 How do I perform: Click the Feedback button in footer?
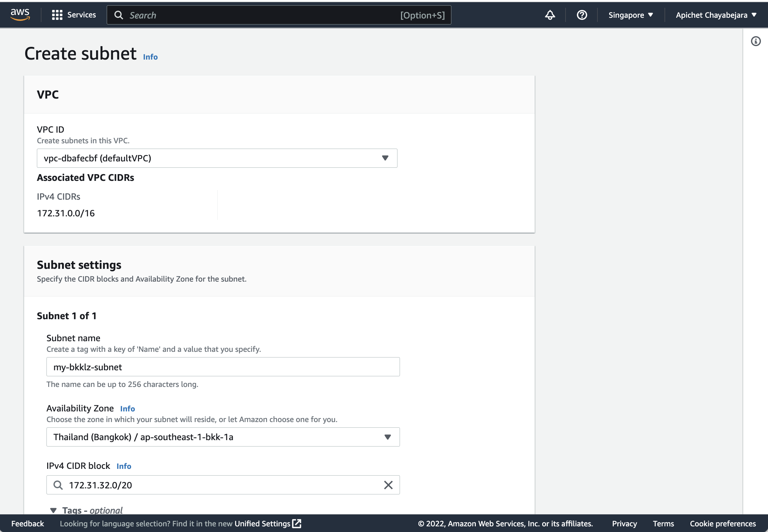coord(28,523)
